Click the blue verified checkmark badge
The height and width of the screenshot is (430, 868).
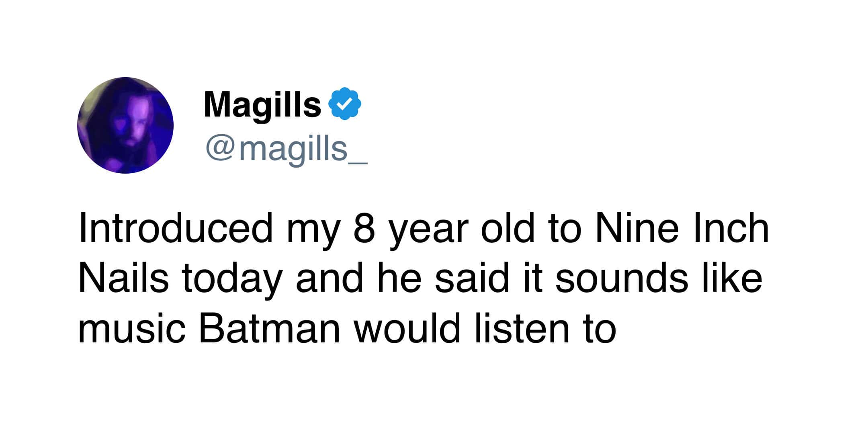(x=345, y=104)
